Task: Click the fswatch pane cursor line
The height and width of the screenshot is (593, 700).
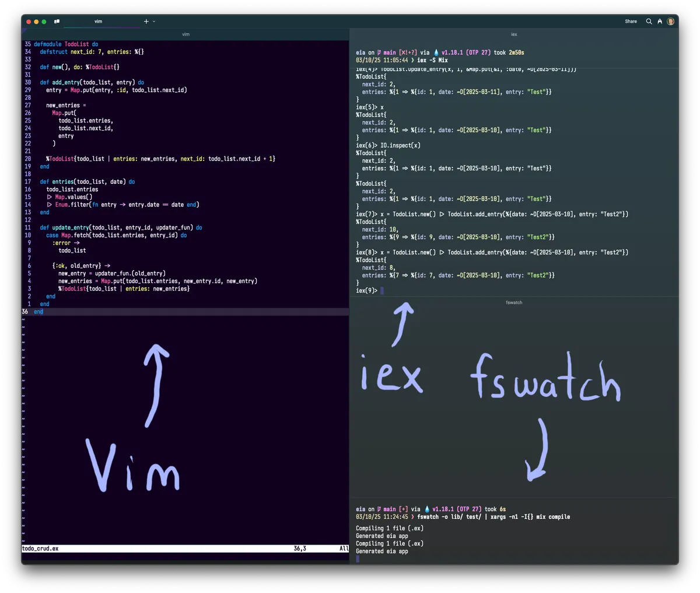Action: 358,559
